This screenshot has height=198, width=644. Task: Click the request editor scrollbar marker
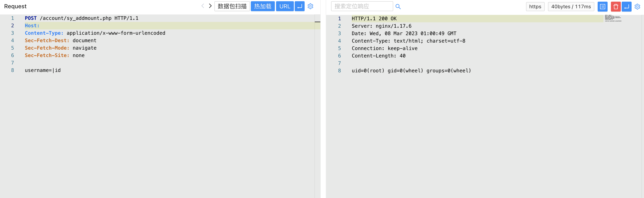click(x=317, y=22)
